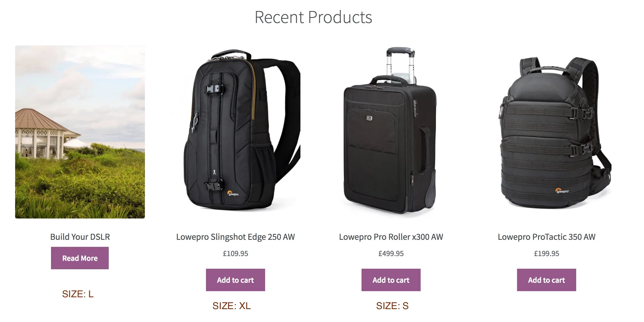Click the £109.95 price
The height and width of the screenshot is (322, 644).
click(235, 254)
